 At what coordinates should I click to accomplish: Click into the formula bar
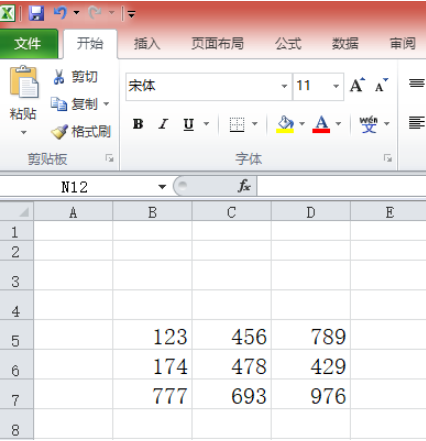click(341, 186)
